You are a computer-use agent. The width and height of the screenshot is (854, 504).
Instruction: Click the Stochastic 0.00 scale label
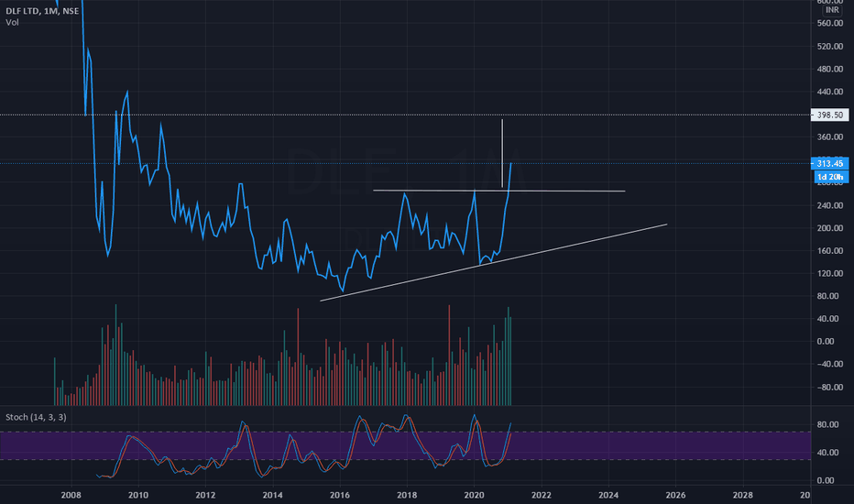point(826,480)
